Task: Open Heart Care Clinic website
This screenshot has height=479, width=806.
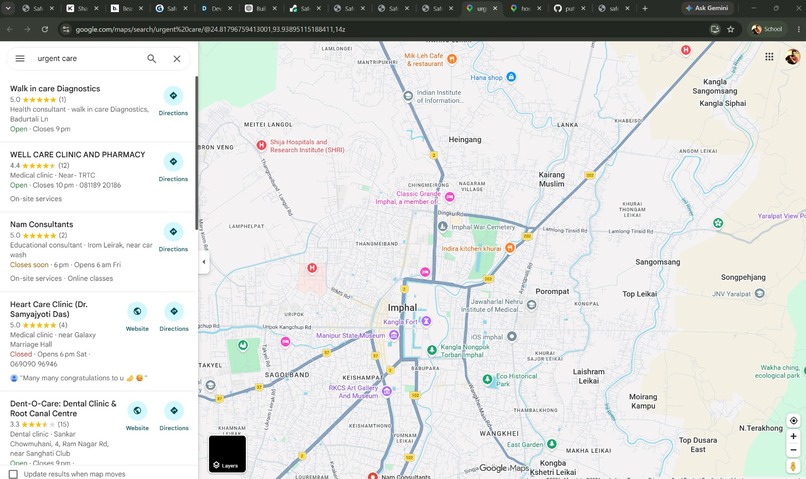Action: pyautogui.click(x=137, y=317)
